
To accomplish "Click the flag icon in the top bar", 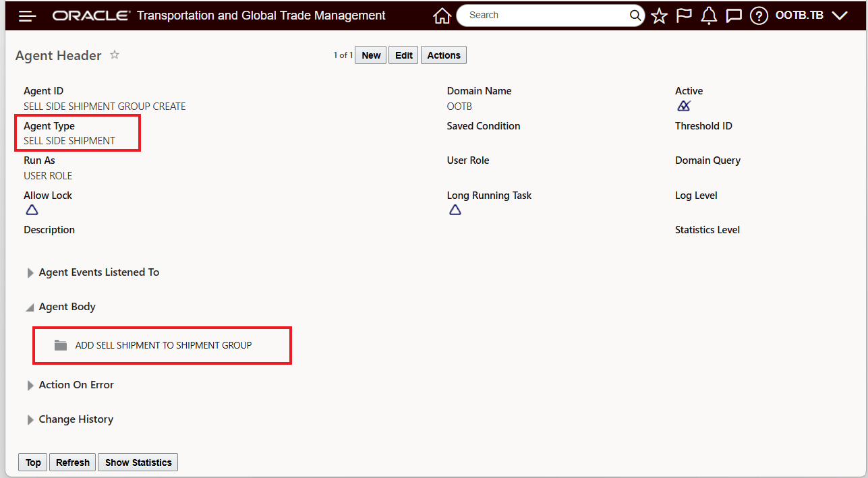I will (x=684, y=15).
